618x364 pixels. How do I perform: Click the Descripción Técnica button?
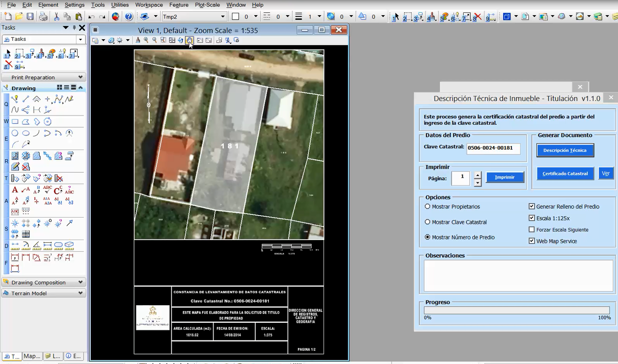(565, 150)
